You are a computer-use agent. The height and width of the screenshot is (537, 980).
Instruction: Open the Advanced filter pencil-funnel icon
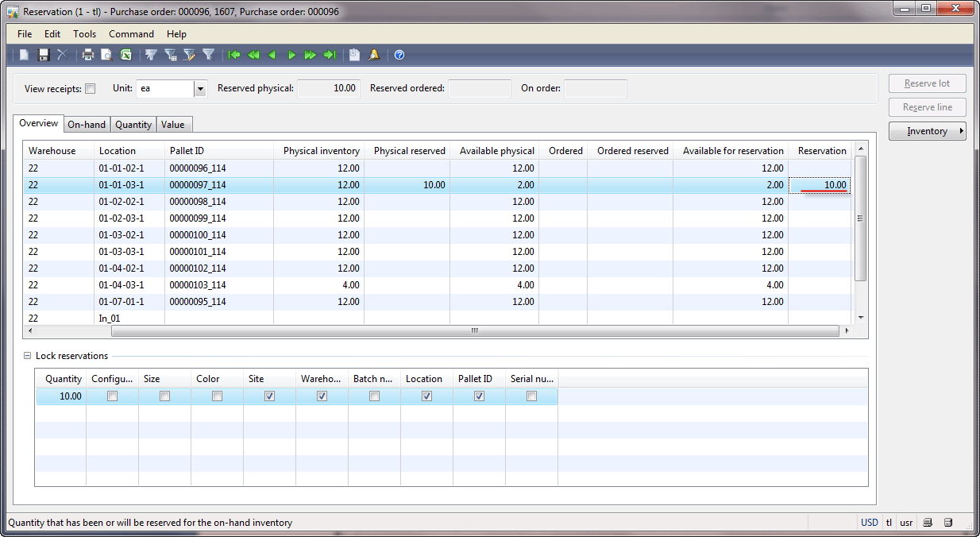coord(189,55)
